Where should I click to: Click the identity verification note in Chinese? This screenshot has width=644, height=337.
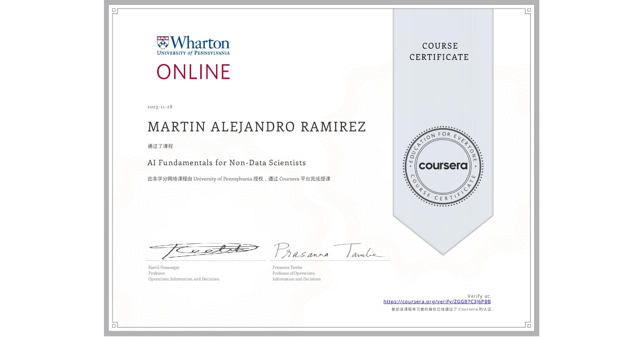(x=442, y=309)
